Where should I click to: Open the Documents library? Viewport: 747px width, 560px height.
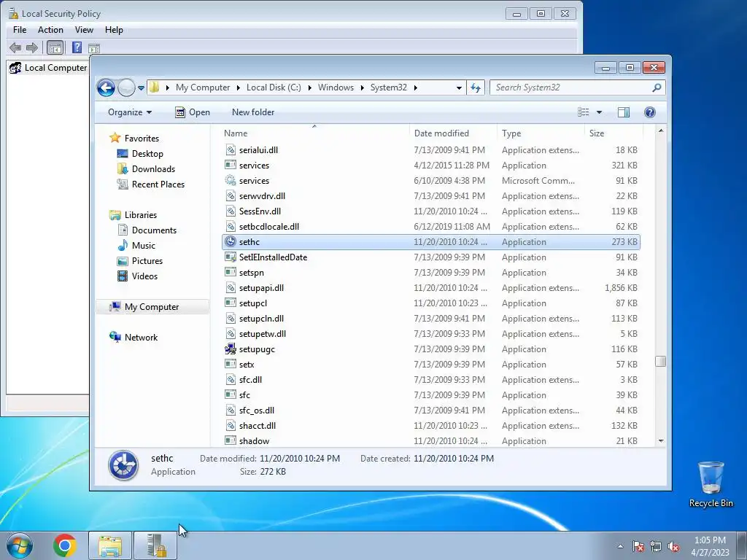154,230
